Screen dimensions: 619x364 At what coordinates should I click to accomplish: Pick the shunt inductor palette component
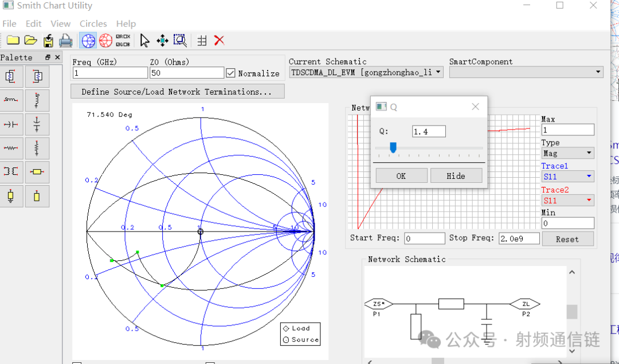tap(37, 100)
